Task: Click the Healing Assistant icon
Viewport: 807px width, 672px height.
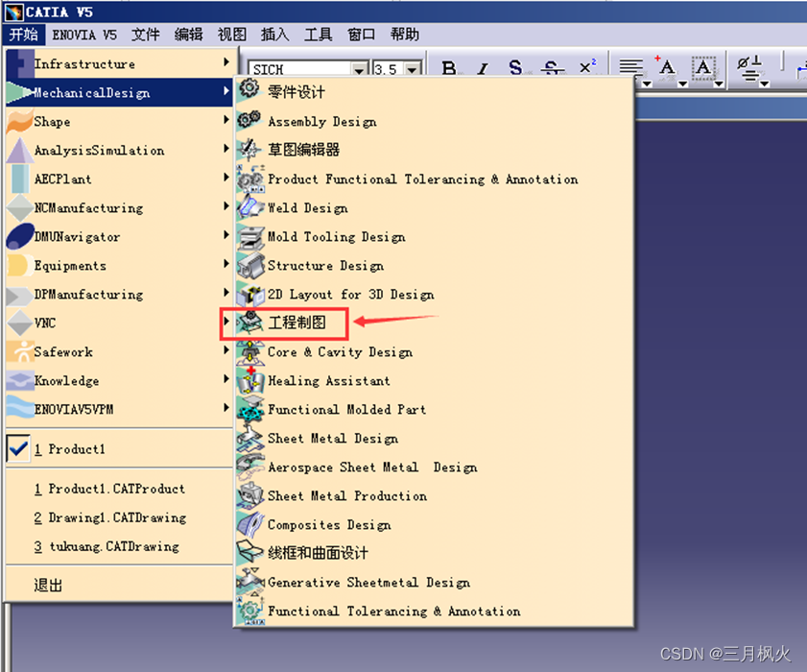Action: point(250,380)
